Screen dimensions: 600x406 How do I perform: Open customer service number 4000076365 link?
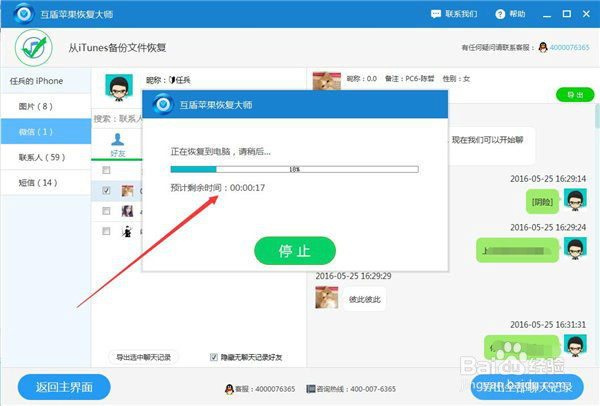[569, 47]
